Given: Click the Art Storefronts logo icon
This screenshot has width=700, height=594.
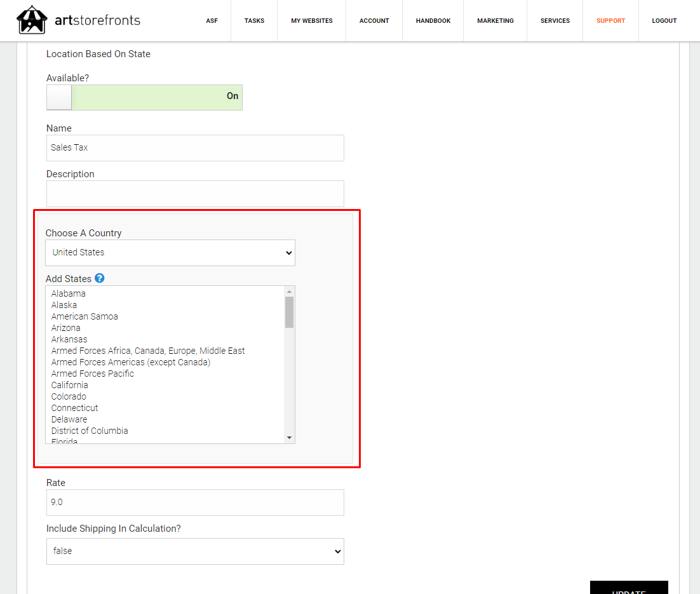Looking at the screenshot, I should (x=32, y=20).
